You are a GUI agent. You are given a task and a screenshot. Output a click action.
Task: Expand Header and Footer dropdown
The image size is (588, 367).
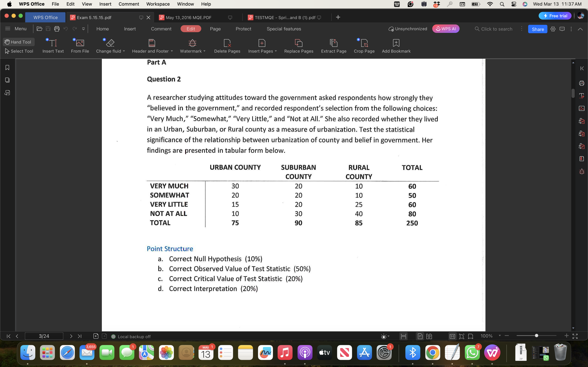[x=172, y=51]
